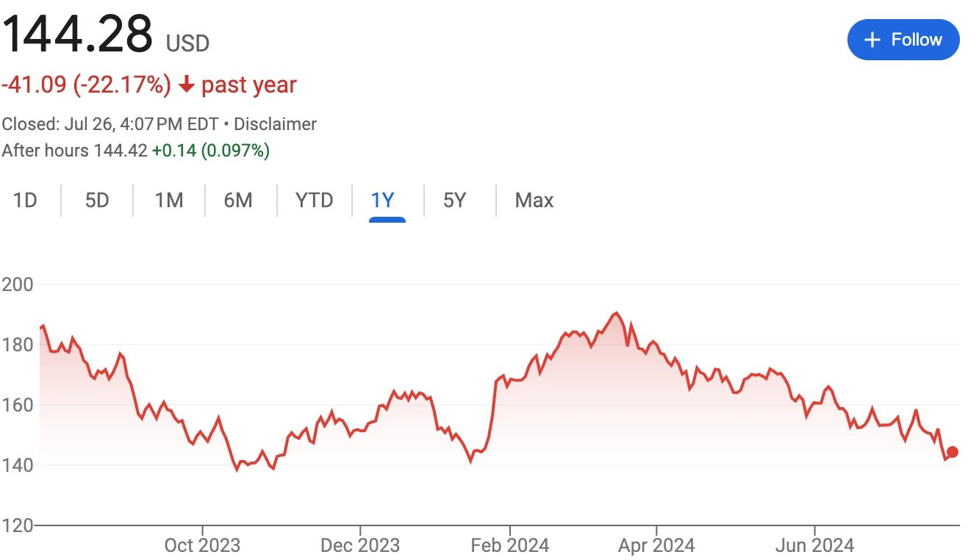
Task: Click the Feb 2024 axis label
Action: tap(510, 545)
